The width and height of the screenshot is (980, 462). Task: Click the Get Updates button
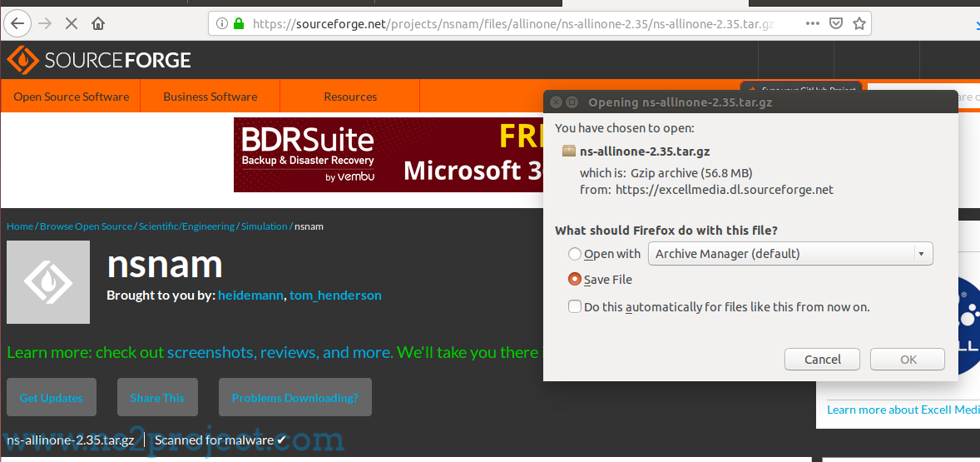[52, 397]
